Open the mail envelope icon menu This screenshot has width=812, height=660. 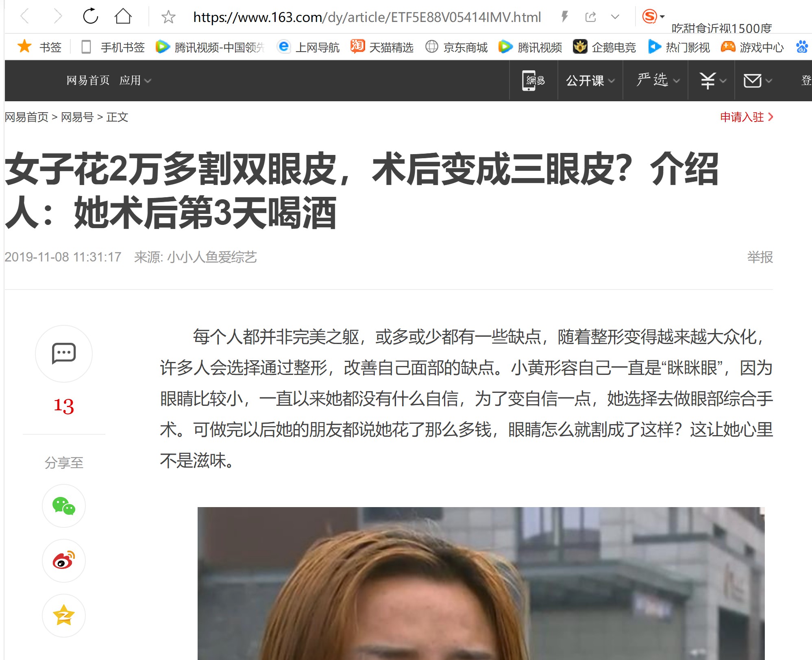[x=757, y=81]
